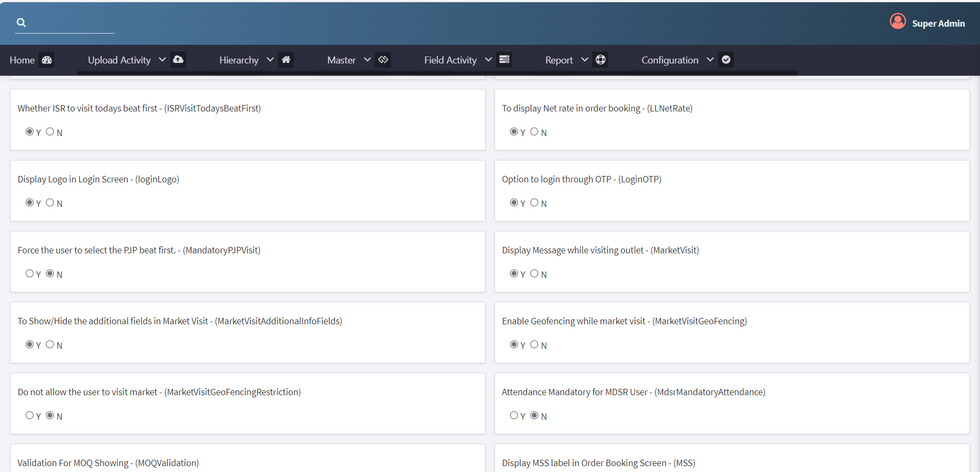Click the 'Enable Geofencing while market visit' label
This screenshot has width=980, height=472.
point(625,321)
